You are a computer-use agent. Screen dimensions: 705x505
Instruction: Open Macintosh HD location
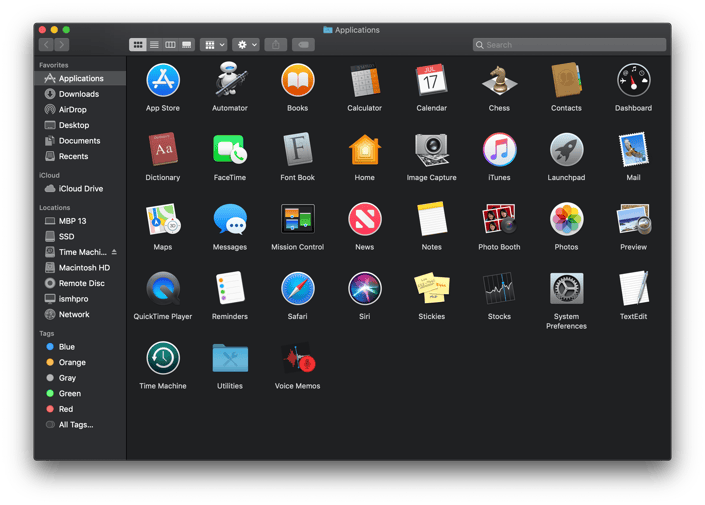[80, 268]
